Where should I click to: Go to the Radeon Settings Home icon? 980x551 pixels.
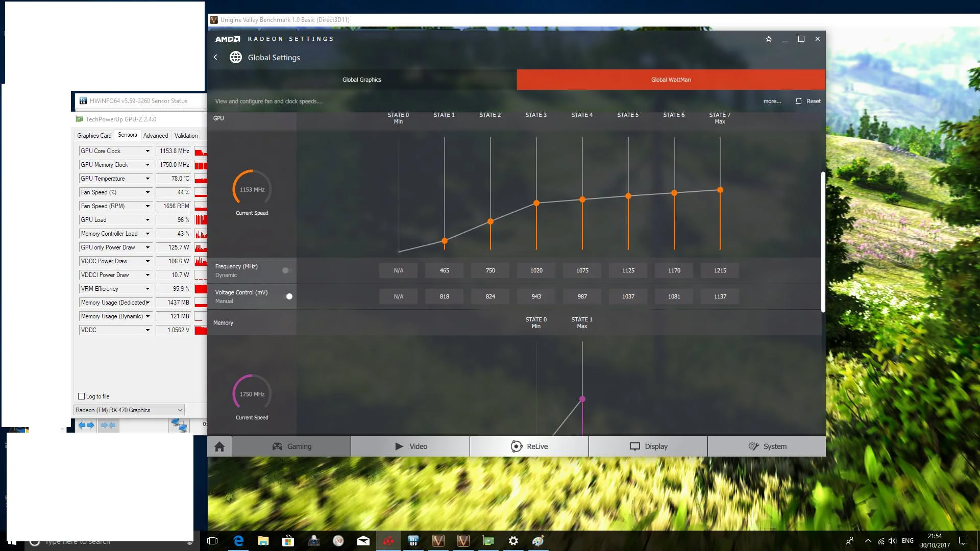219,446
